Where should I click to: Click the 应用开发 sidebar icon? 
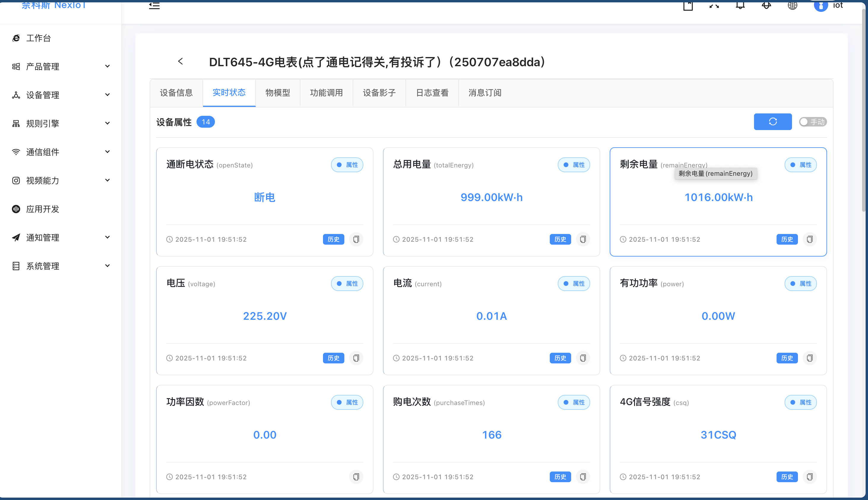click(16, 209)
